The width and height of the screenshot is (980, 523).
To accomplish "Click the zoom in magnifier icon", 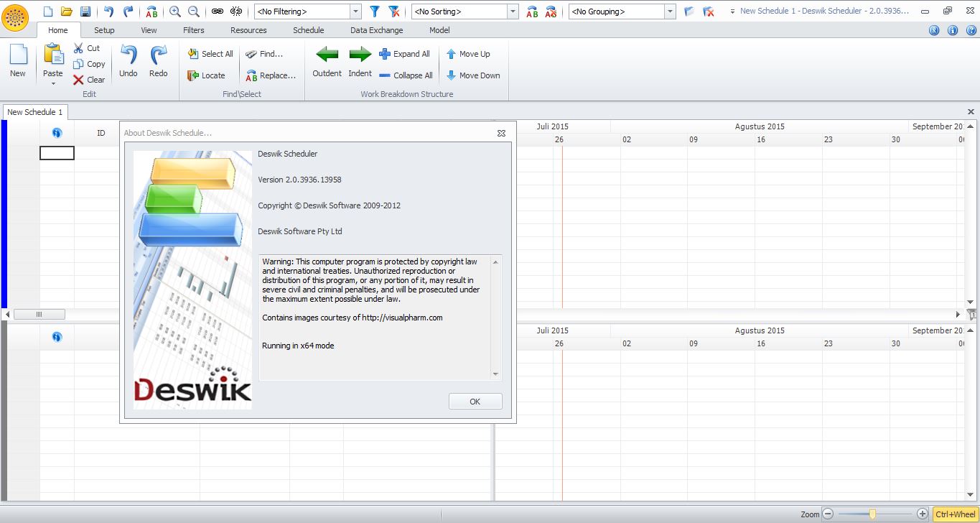I will [x=174, y=11].
